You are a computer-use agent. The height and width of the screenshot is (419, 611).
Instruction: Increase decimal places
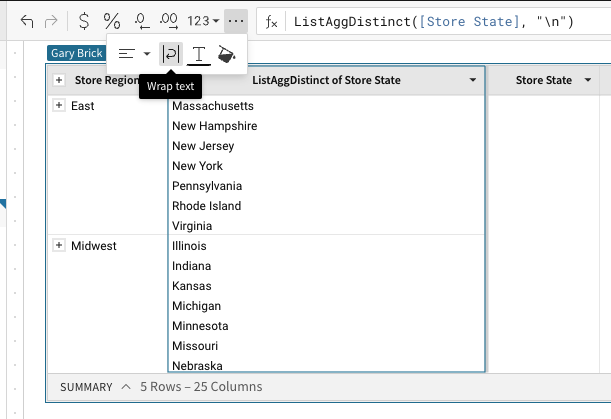pyautogui.click(x=169, y=21)
